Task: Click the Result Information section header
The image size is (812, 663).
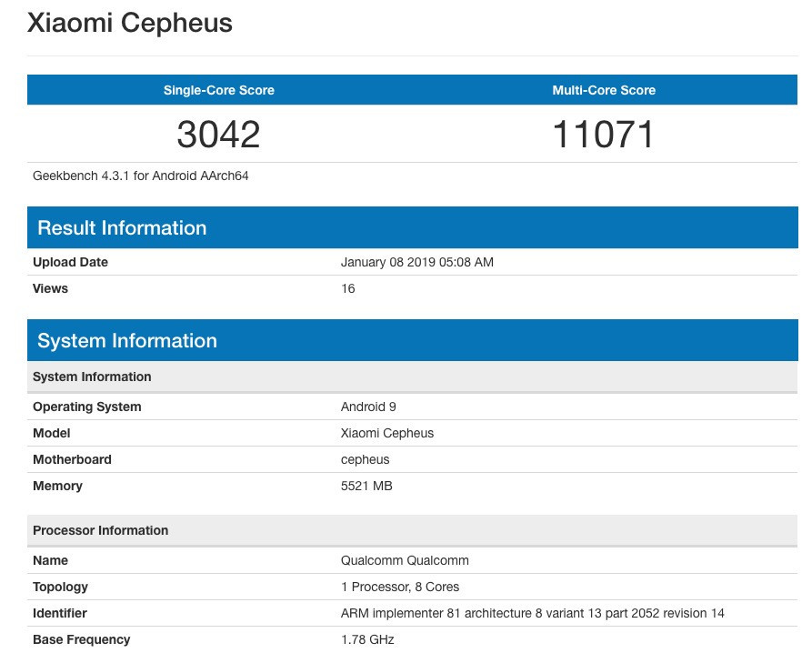Action: (x=412, y=227)
